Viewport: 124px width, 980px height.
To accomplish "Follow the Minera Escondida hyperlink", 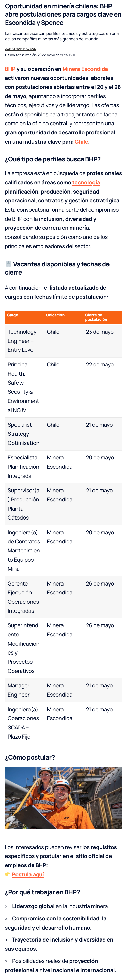I will coord(85,69).
